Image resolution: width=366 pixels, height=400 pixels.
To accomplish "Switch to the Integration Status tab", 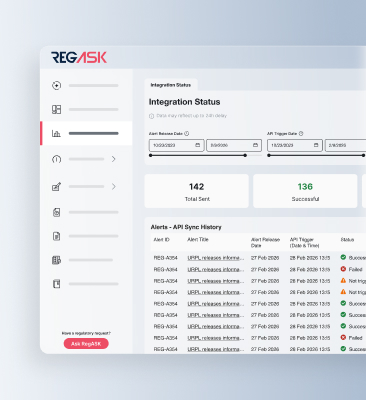I will click(x=171, y=85).
